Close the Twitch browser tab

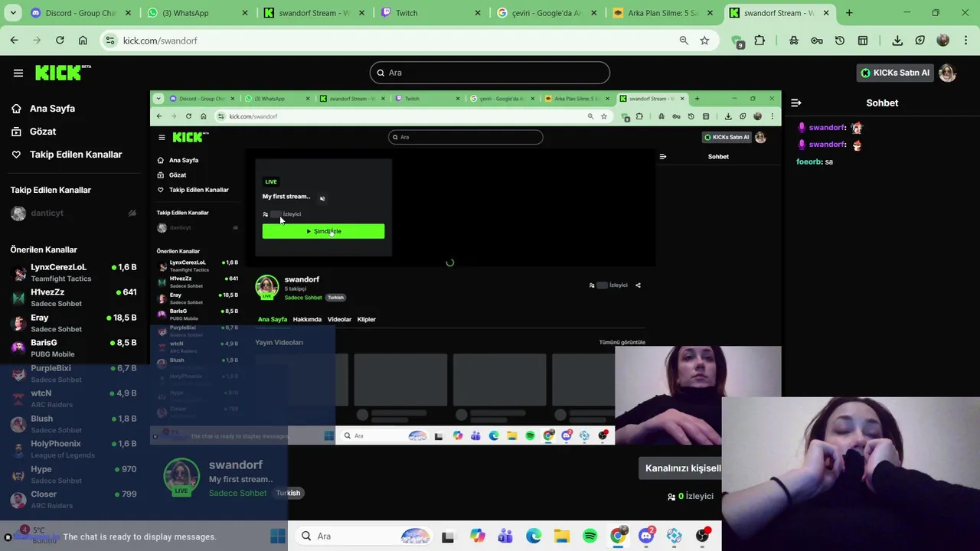pyautogui.click(x=478, y=13)
